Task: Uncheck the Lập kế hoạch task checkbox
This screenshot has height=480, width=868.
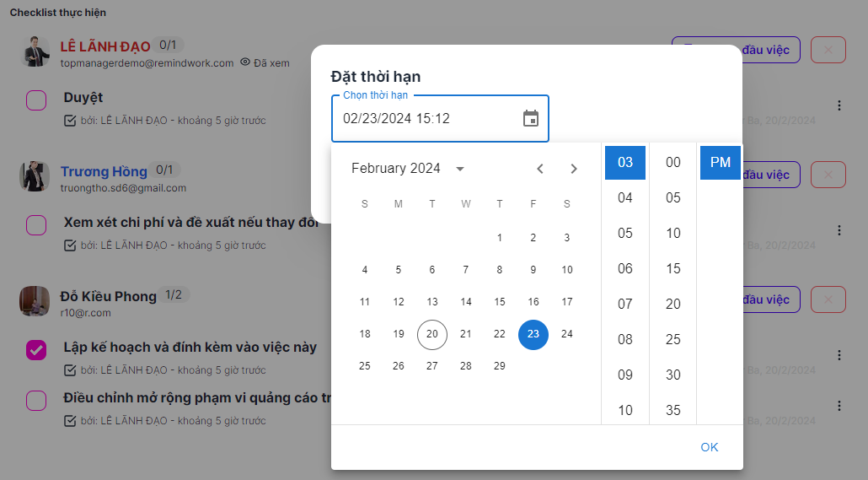Action: (36, 350)
